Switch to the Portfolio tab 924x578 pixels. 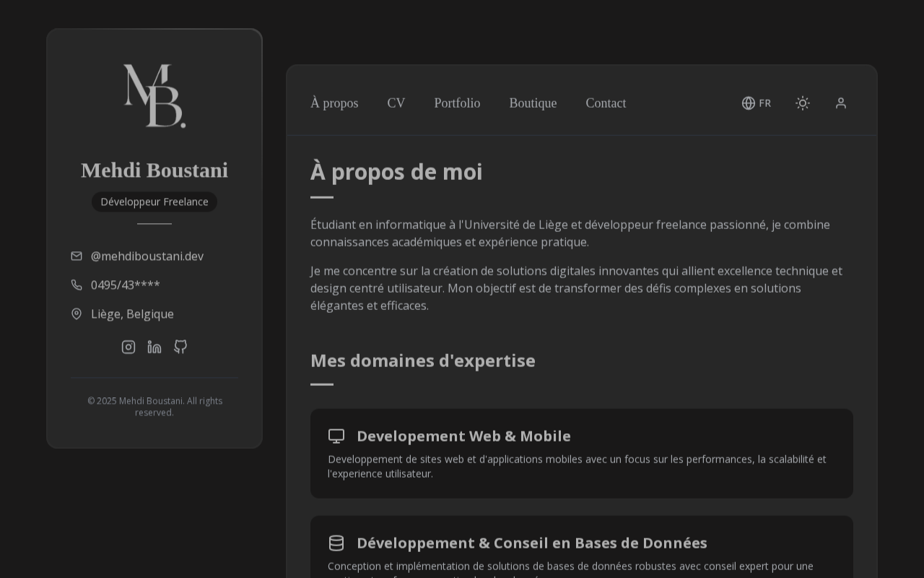(457, 103)
